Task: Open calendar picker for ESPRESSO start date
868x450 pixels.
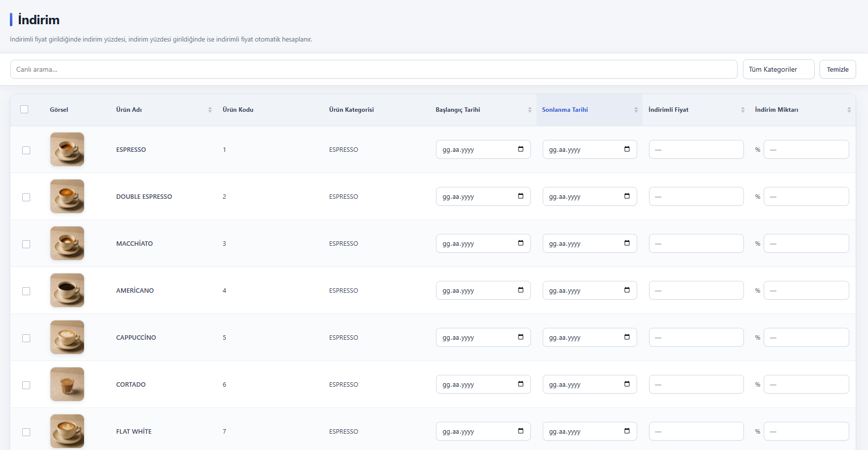Action: [x=521, y=149]
